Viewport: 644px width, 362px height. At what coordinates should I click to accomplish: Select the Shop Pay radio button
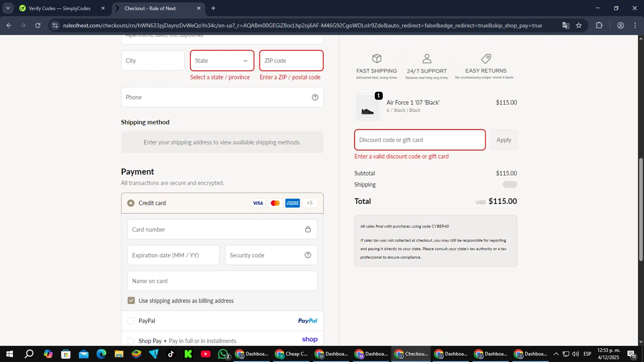[x=131, y=341]
